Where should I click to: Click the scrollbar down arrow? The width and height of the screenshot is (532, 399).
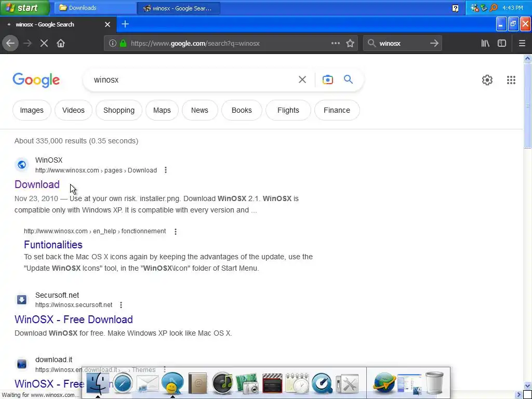[x=527, y=386]
